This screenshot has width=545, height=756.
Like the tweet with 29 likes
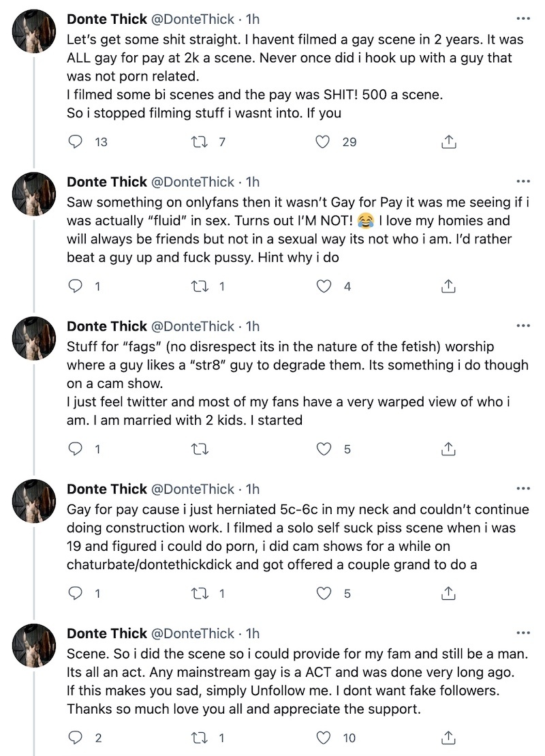[325, 142]
